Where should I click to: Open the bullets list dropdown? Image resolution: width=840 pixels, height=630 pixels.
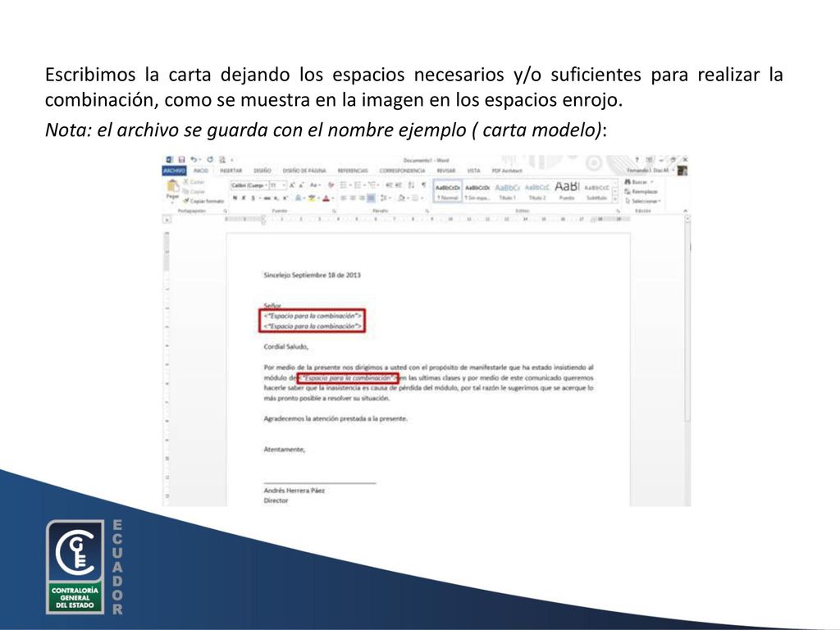[349, 185]
